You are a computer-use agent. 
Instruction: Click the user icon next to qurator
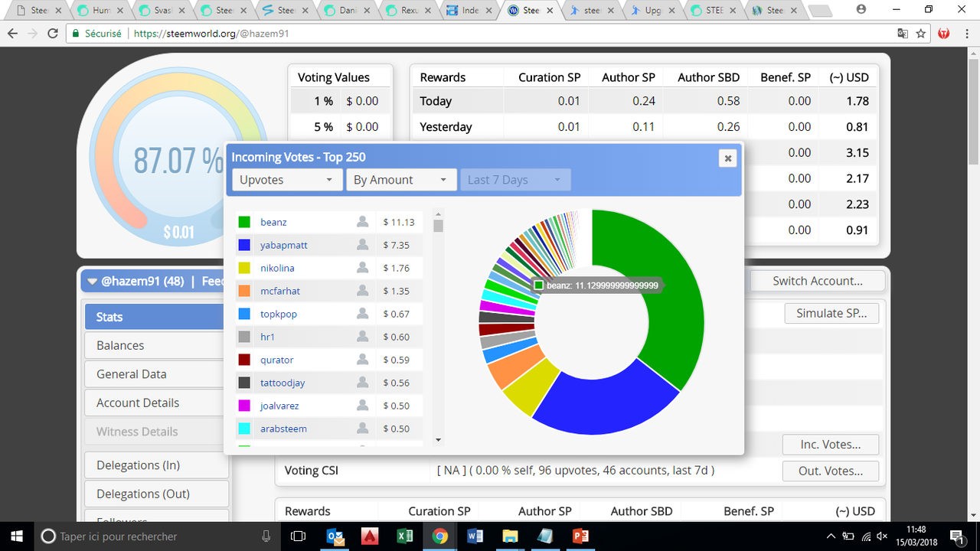(x=363, y=360)
